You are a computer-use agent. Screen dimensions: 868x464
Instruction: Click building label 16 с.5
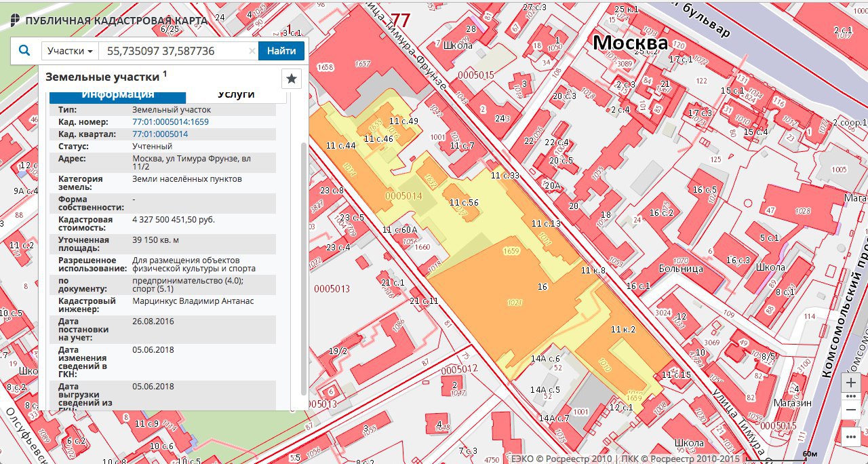705,190
